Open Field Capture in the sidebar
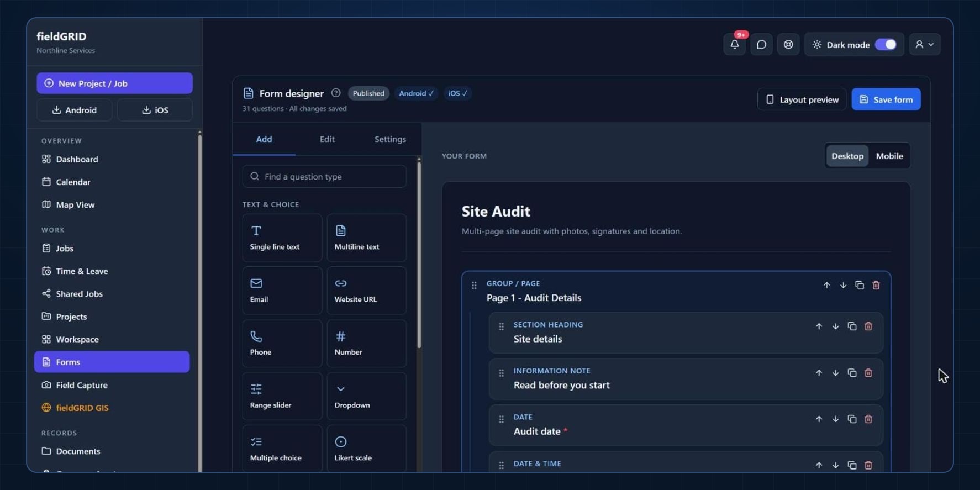 [x=112, y=385]
